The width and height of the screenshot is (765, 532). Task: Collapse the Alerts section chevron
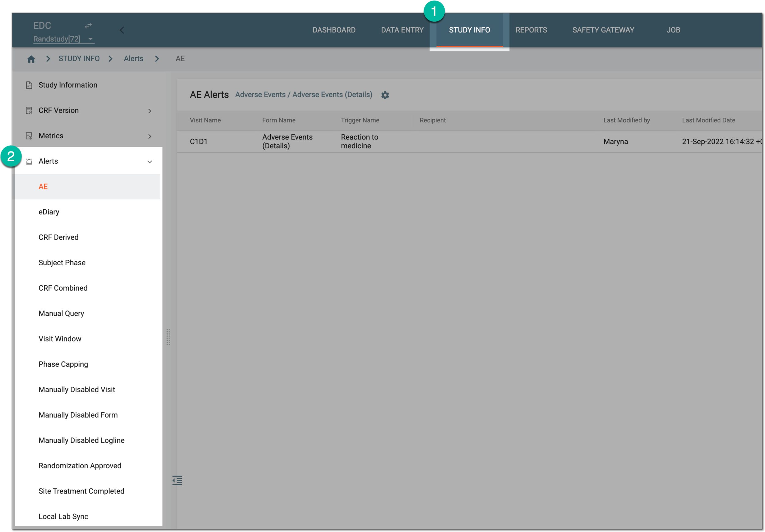tap(150, 162)
